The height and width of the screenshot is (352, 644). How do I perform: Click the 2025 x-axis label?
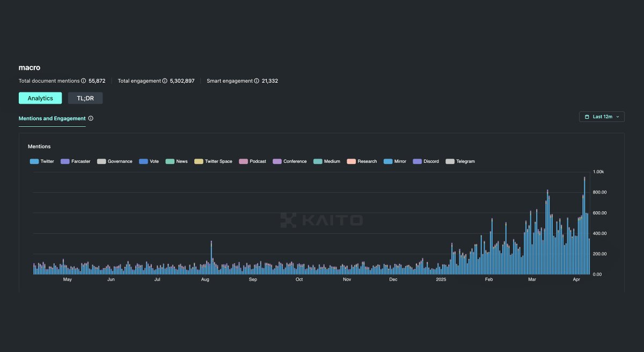click(441, 279)
